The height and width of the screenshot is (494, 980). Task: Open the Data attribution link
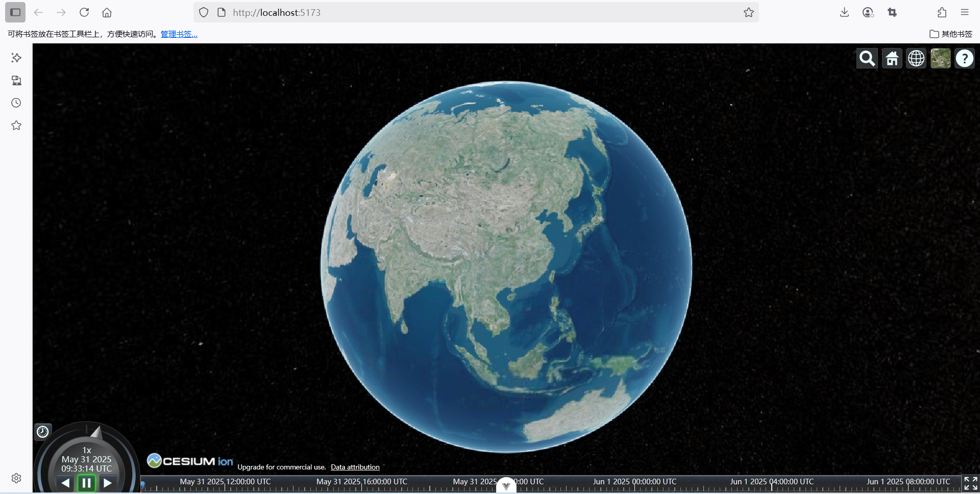tap(355, 467)
